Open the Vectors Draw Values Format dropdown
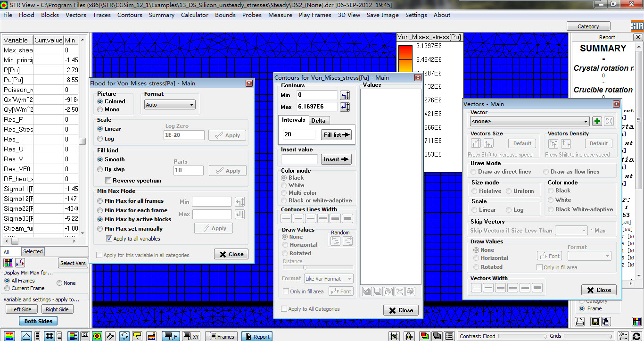The image size is (644, 341). pyautogui.click(x=589, y=256)
